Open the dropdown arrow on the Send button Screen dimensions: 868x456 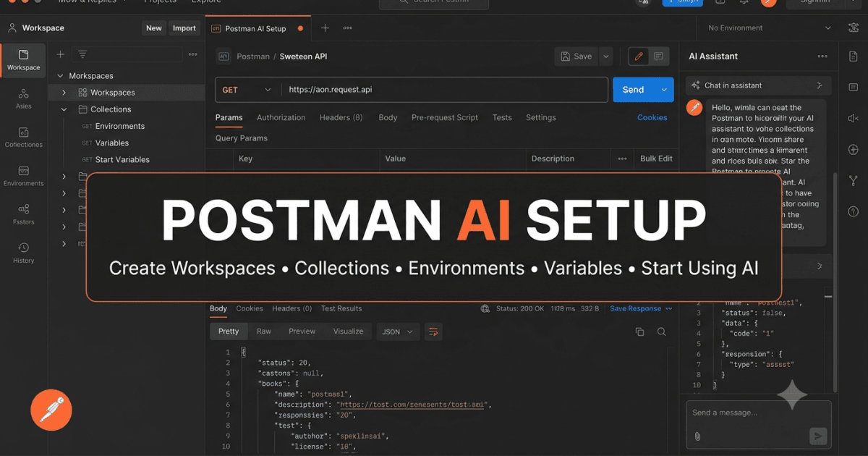[663, 90]
